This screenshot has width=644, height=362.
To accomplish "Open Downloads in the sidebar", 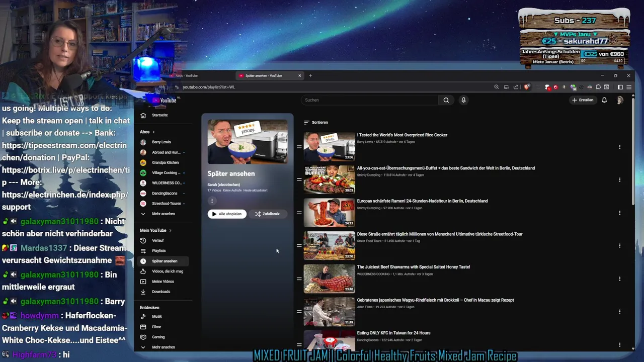I will click(x=164, y=292).
